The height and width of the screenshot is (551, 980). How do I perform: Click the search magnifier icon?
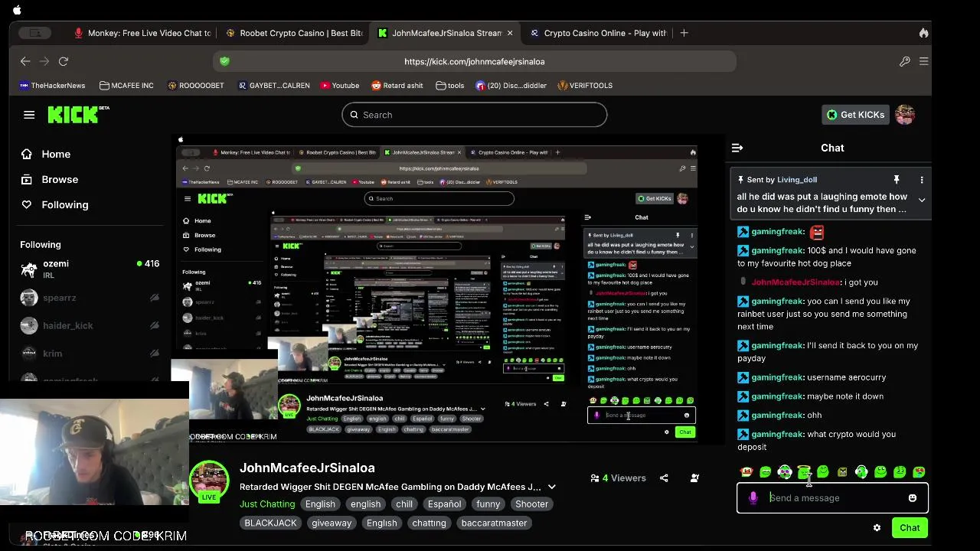354,115
